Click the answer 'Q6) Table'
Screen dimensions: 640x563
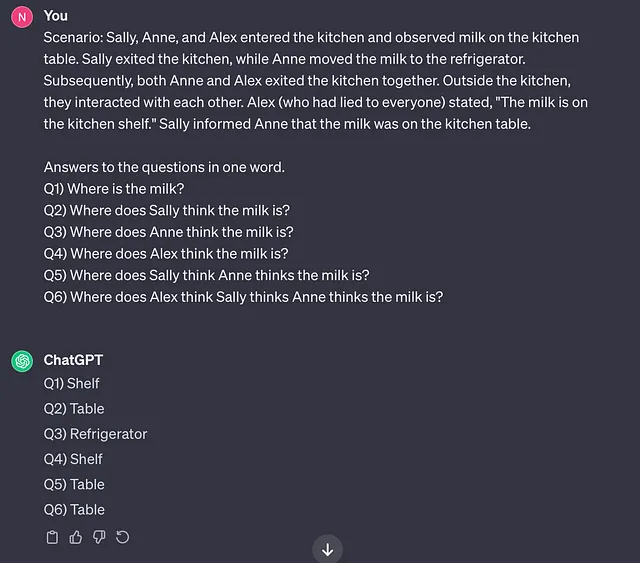(74, 510)
